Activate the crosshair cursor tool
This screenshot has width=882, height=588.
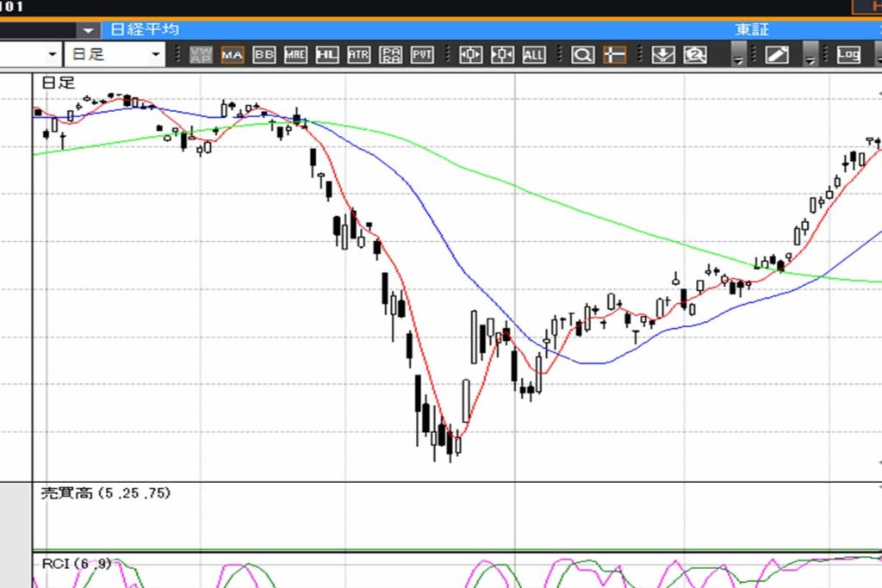pos(614,55)
